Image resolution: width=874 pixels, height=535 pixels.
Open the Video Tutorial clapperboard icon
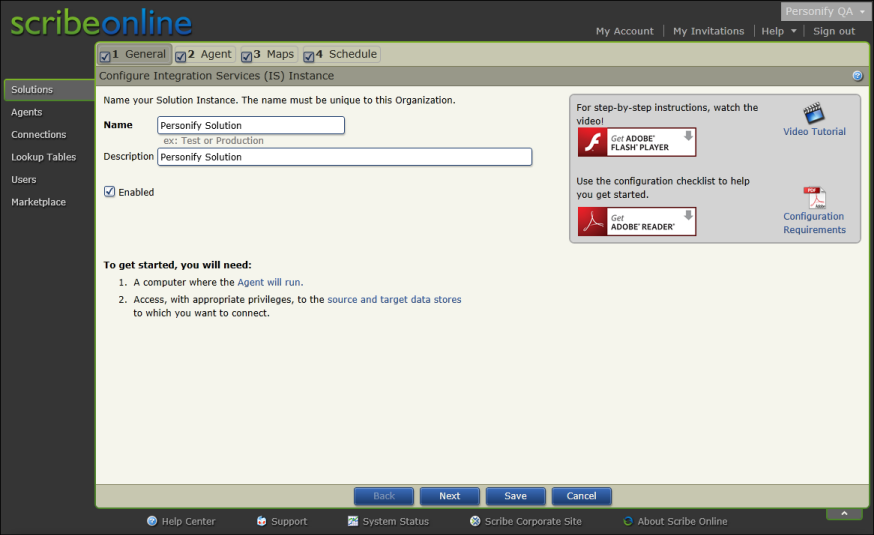point(814,113)
